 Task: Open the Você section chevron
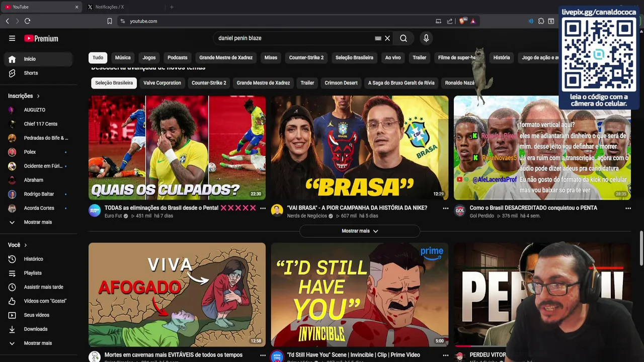[25, 245]
